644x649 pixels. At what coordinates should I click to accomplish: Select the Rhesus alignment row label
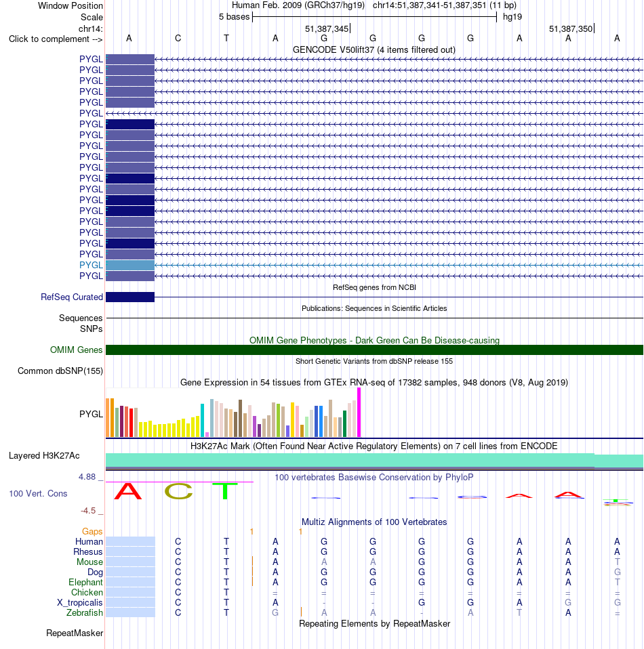coord(88,551)
